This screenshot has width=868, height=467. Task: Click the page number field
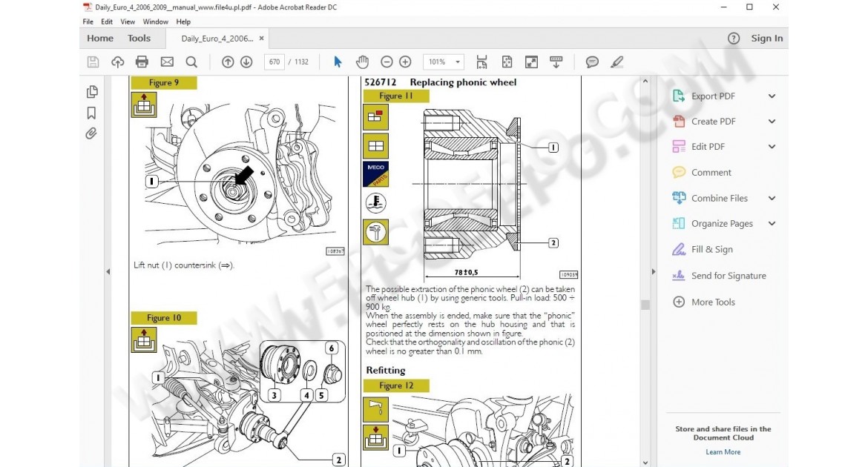coord(274,62)
